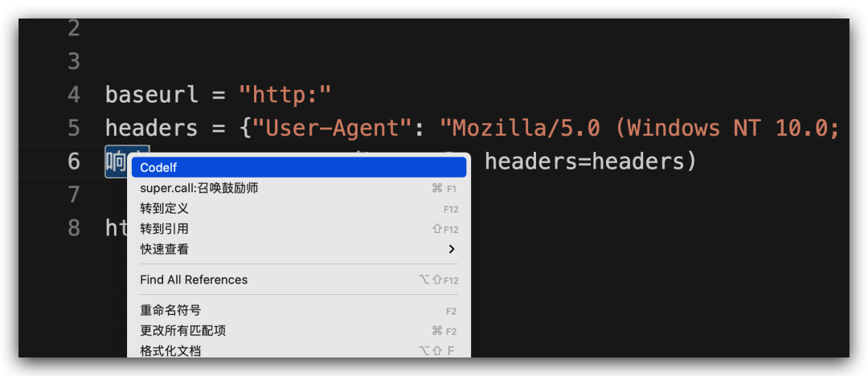The height and width of the screenshot is (376, 868).
Task: Click the "http:" string literal
Action: point(285,95)
